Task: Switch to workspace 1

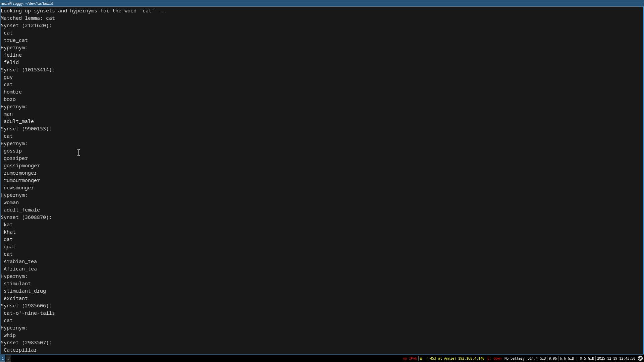Action: pyautogui.click(x=3, y=358)
